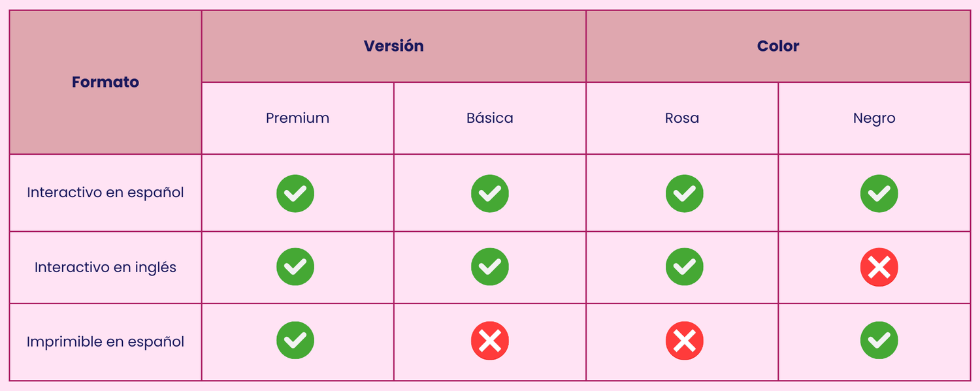Select the Interactivo en inglés row label

(x=105, y=268)
